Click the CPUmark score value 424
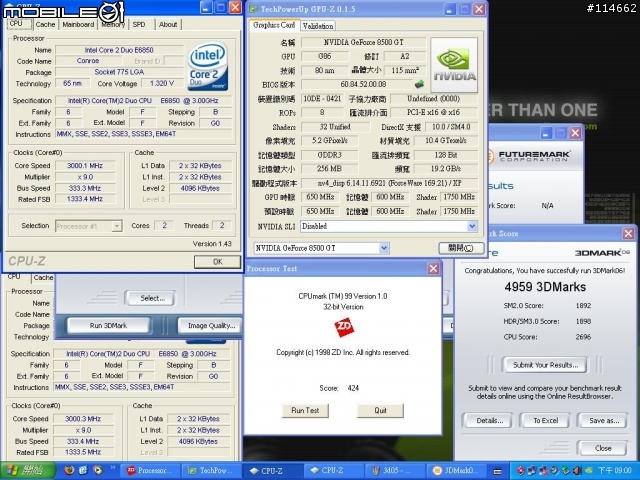 tap(353, 388)
